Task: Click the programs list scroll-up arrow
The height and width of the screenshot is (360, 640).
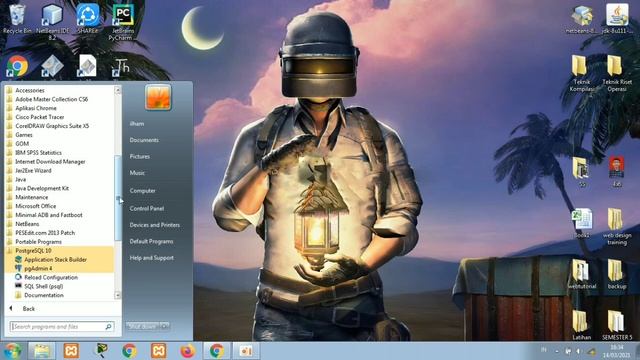Action: coord(118,90)
